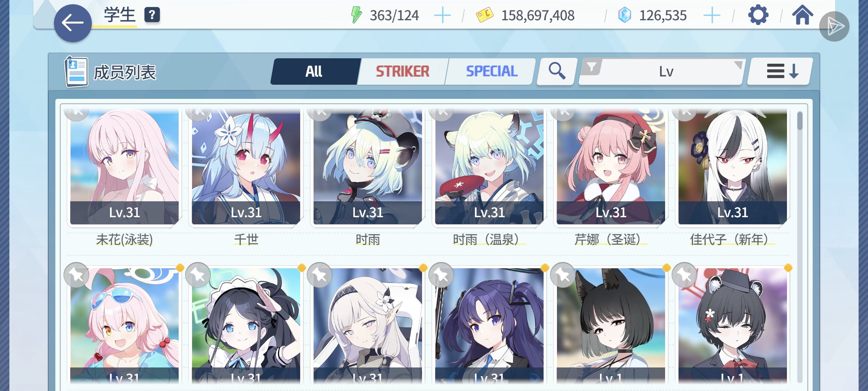Switch to the SPECIAL tab

(x=492, y=71)
